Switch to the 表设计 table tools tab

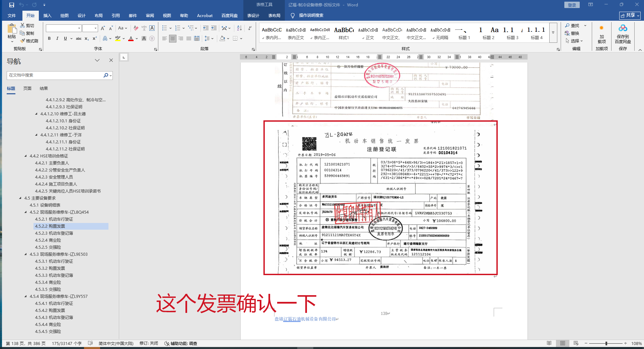point(253,15)
